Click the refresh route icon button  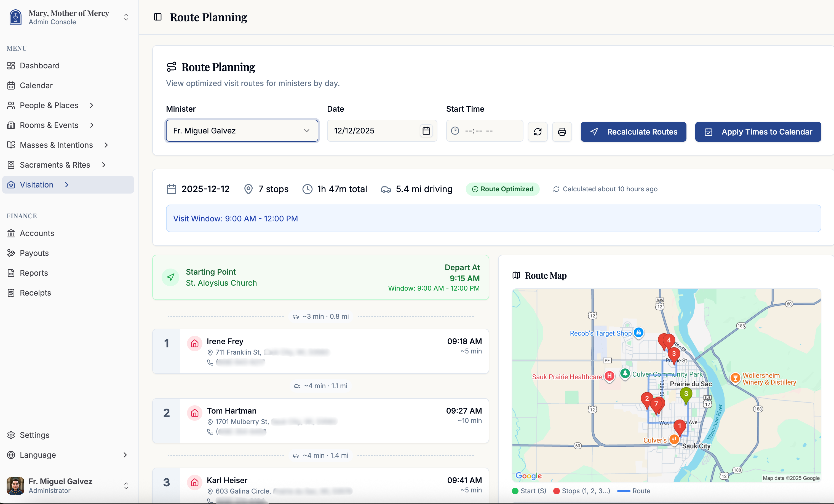click(x=538, y=132)
